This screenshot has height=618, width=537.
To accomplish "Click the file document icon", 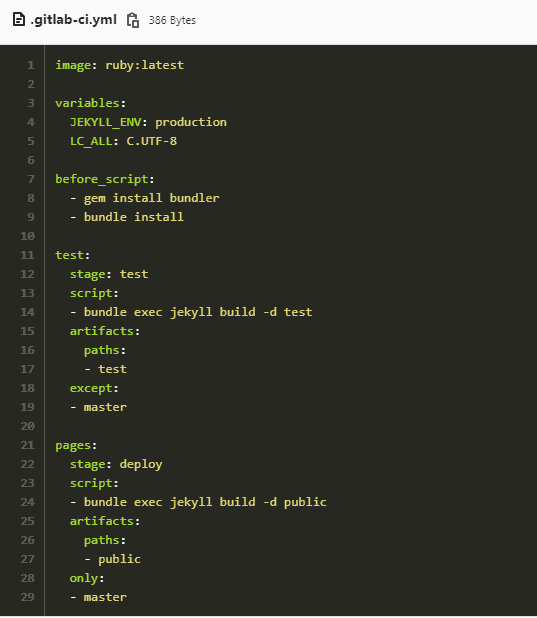I will [19, 19].
